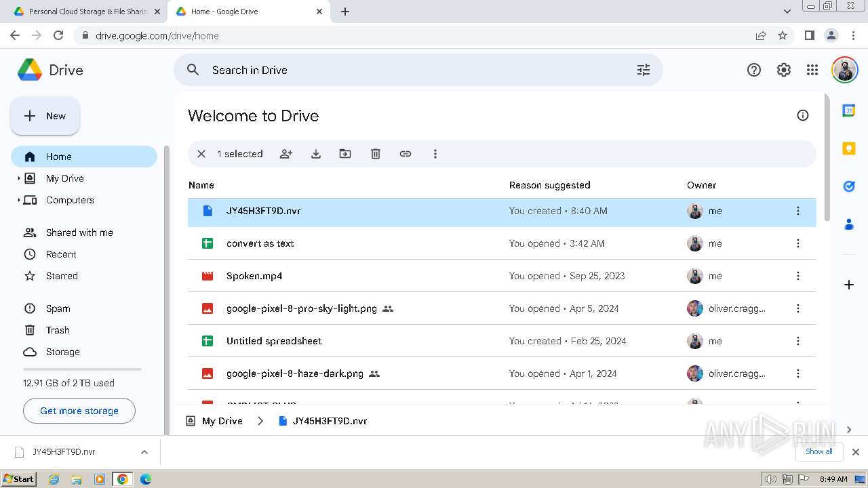Expand the side panel chevron at bottom right
Screen dimensions: 868x488
pos(849,430)
